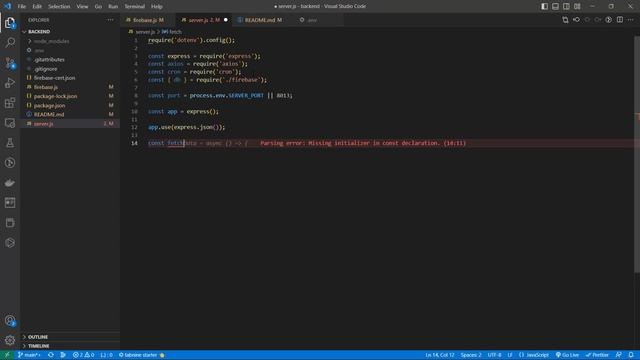
Task: Open the Search view in the activity bar
Action: pyautogui.click(x=10, y=42)
